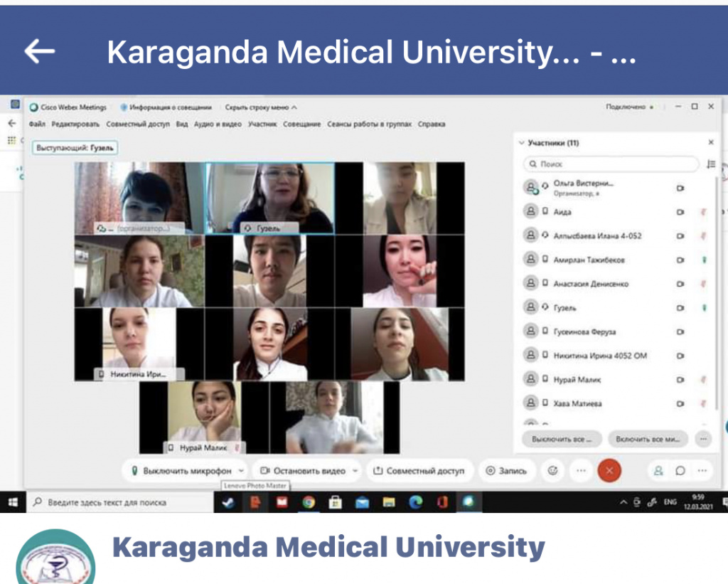Collapse the Участники (11) panel chevron
The width and height of the screenshot is (728, 584).
(521, 143)
